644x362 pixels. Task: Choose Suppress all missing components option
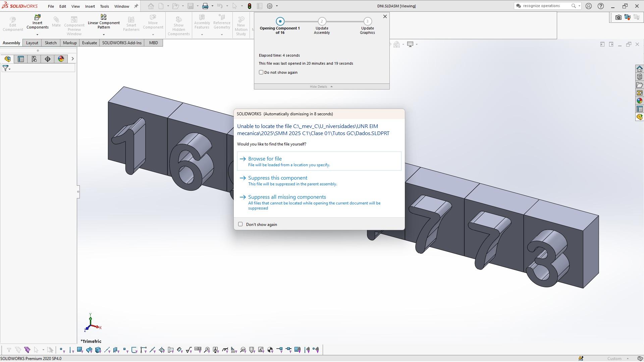click(319, 202)
